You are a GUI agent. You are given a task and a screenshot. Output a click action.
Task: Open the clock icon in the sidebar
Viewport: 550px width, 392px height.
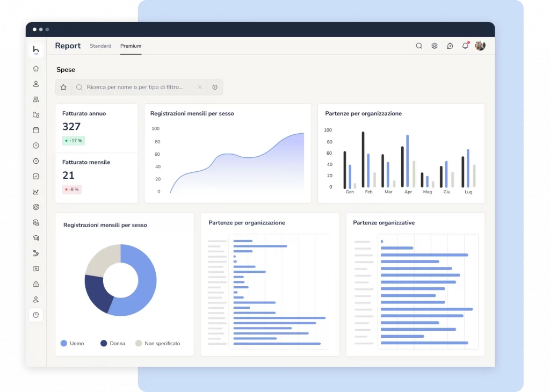coord(36,146)
